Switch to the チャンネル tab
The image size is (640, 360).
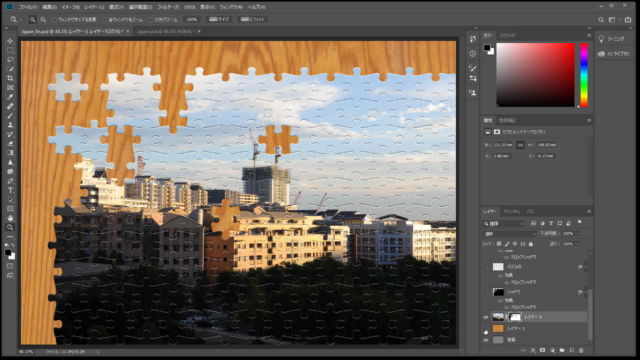coord(512,211)
